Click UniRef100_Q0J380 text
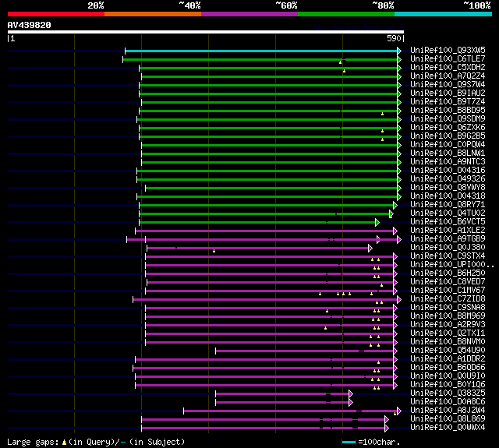499x448 pixels. coord(448,248)
